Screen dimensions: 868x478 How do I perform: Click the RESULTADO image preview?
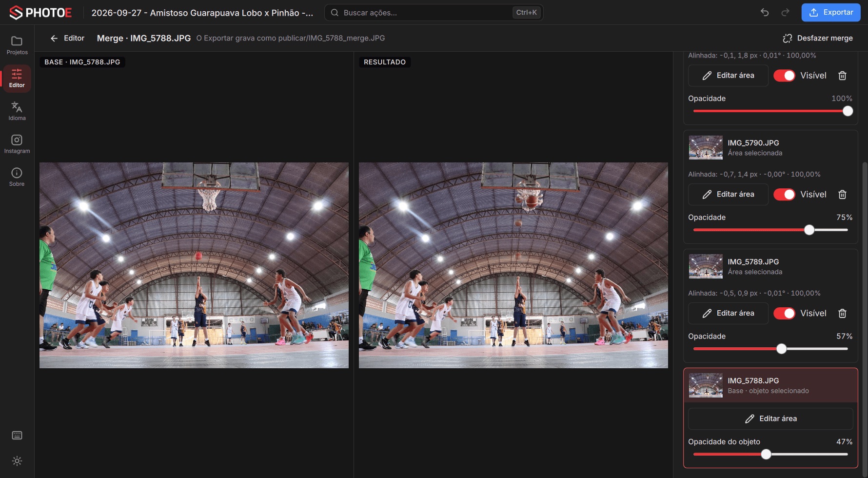pyautogui.click(x=513, y=265)
